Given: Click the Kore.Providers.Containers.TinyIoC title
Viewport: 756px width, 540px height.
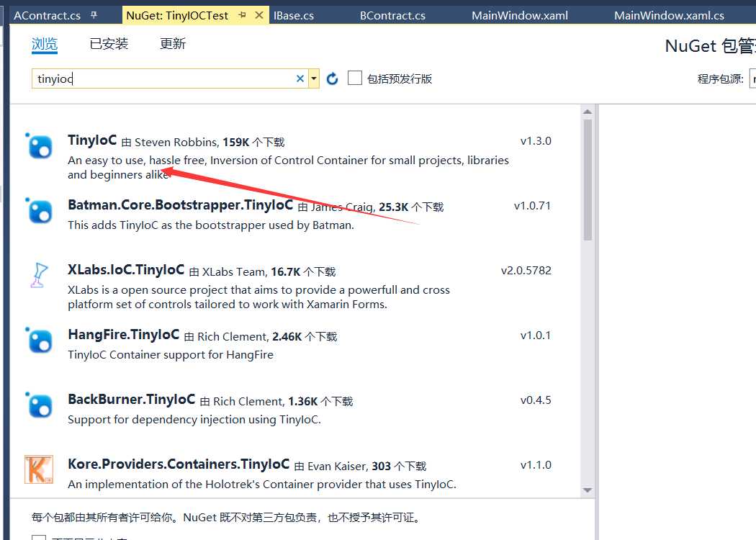Looking at the screenshot, I should point(179,464).
